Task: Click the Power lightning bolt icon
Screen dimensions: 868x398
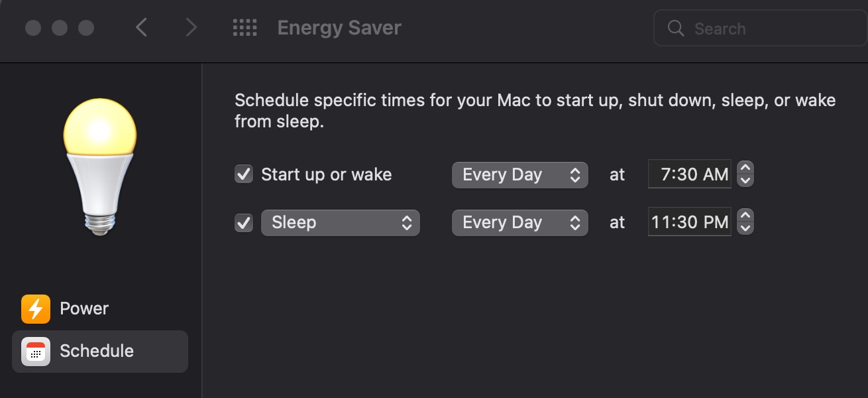Action: 36,308
